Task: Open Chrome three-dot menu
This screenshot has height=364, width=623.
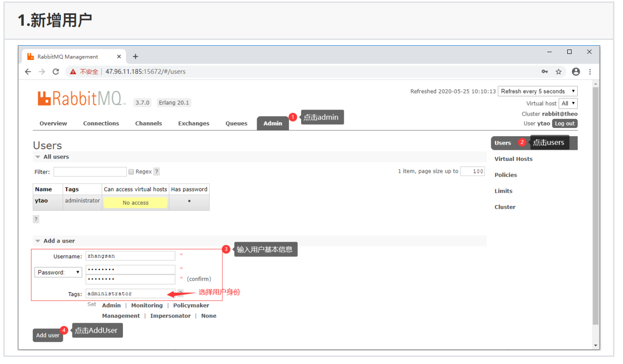Action: coord(590,72)
